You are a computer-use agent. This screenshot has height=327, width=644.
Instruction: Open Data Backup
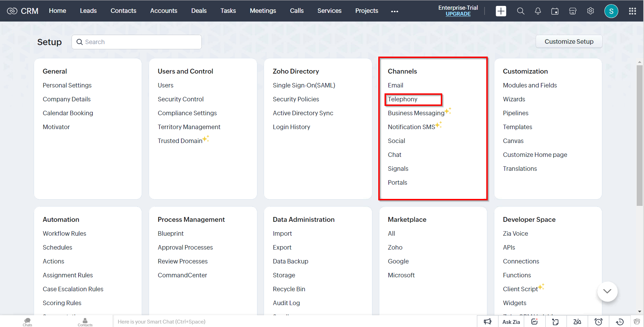click(x=290, y=261)
